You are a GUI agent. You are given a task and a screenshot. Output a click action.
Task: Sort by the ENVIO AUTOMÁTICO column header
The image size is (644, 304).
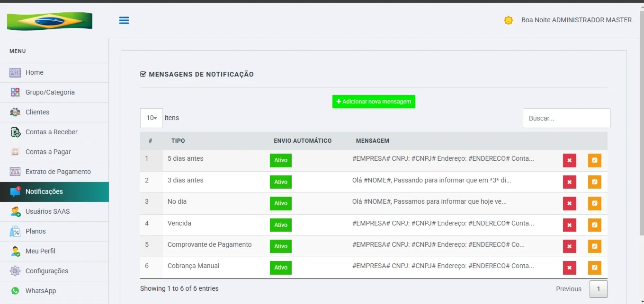(x=303, y=141)
